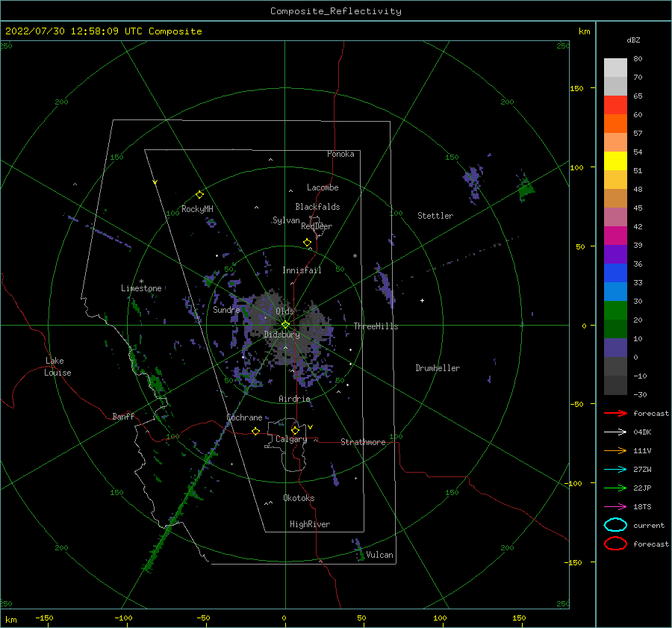Pick the light grey 70-80 dBZ swatch
This screenshot has height=628, width=672.
615,68
